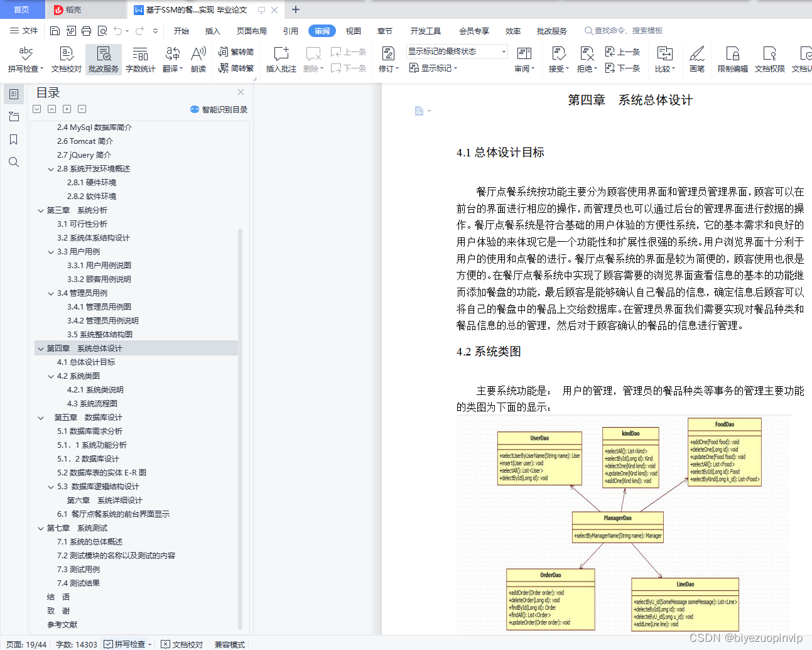Open 批改服务 ribbon button
The height and width of the screenshot is (650, 812).
click(x=104, y=60)
